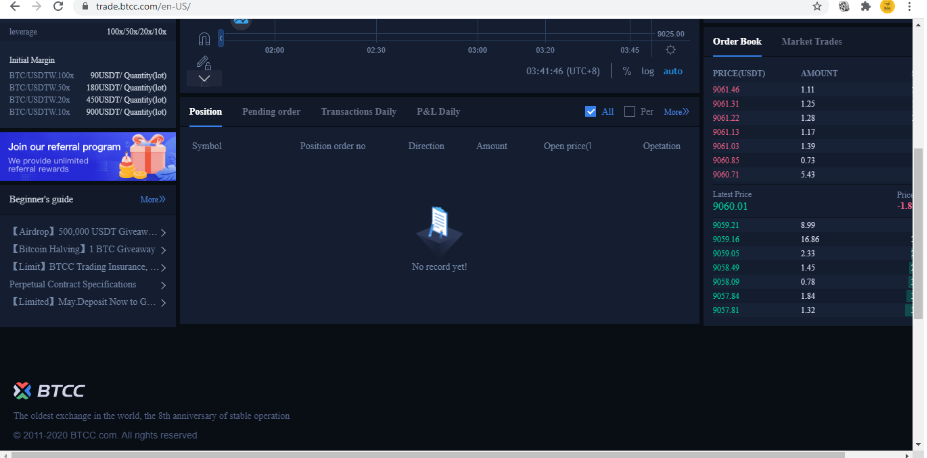Image resolution: width=927 pixels, height=458 pixels.
Task: Select the Order Book tab
Action: tap(737, 41)
